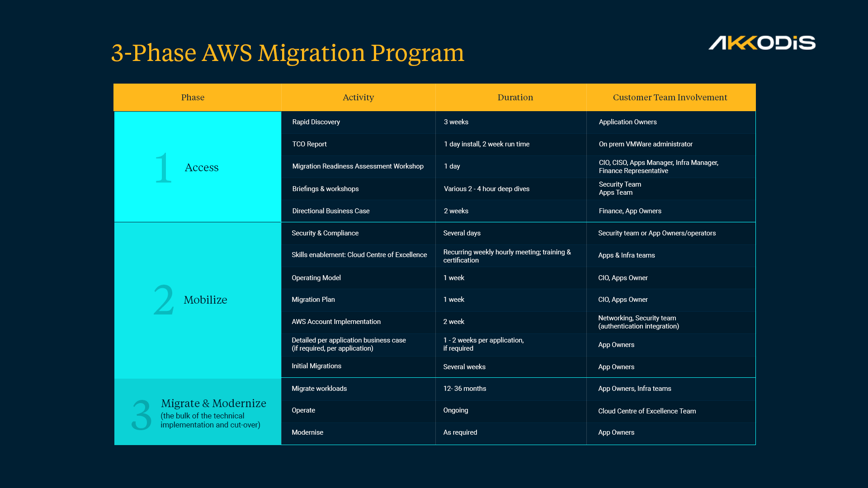Viewport: 868px width, 488px height.
Task: Click the 'Migrate & Modernize' phase label
Action: [x=213, y=403]
